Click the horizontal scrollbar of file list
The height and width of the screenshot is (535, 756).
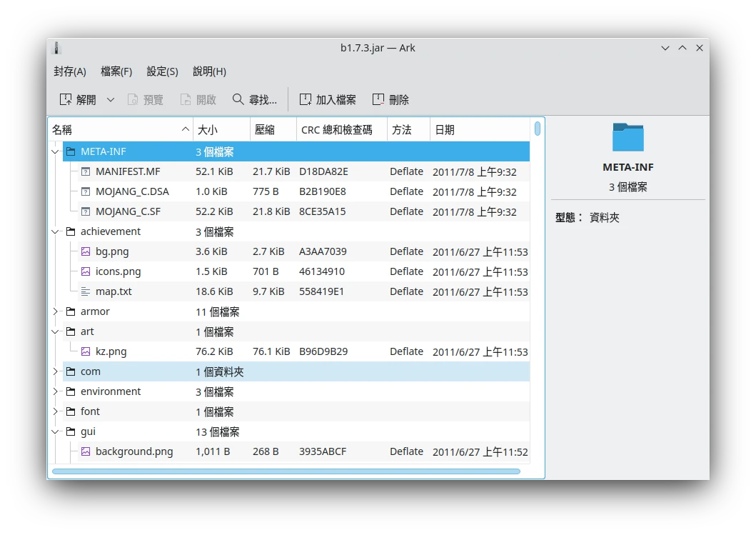286,471
